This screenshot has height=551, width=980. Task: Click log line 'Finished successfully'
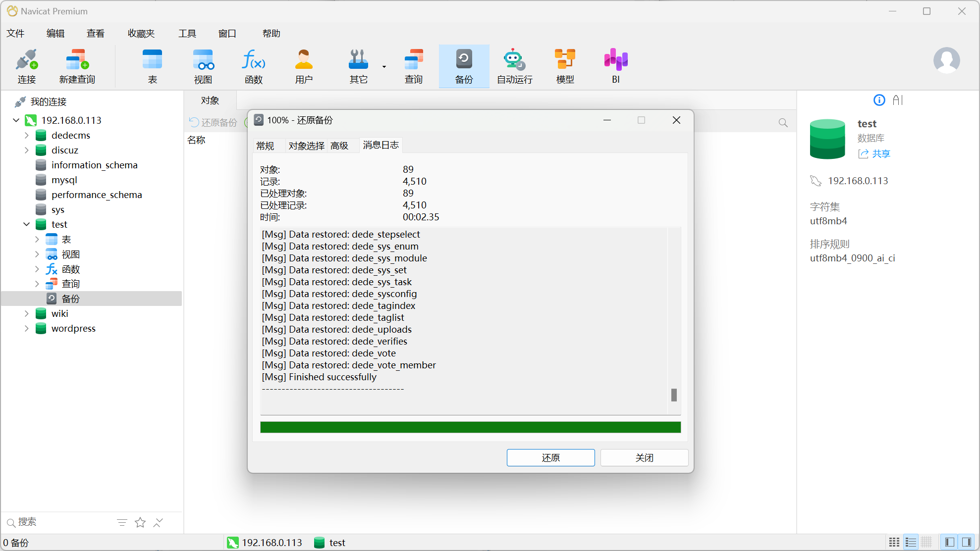coord(319,377)
